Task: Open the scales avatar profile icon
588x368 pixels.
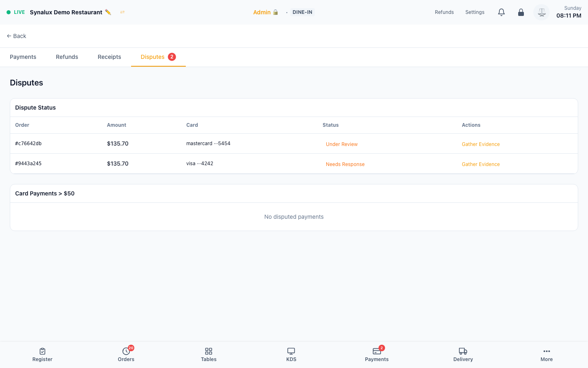Action: tap(541, 12)
